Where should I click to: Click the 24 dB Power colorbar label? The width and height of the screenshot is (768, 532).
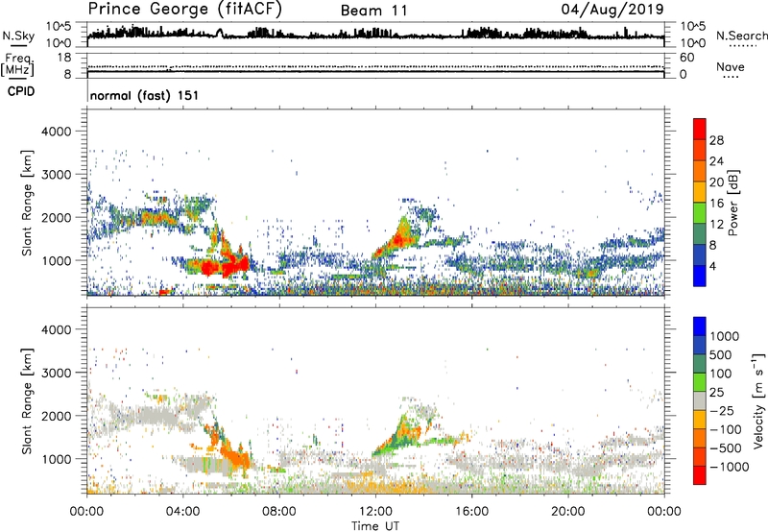pos(716,161)
